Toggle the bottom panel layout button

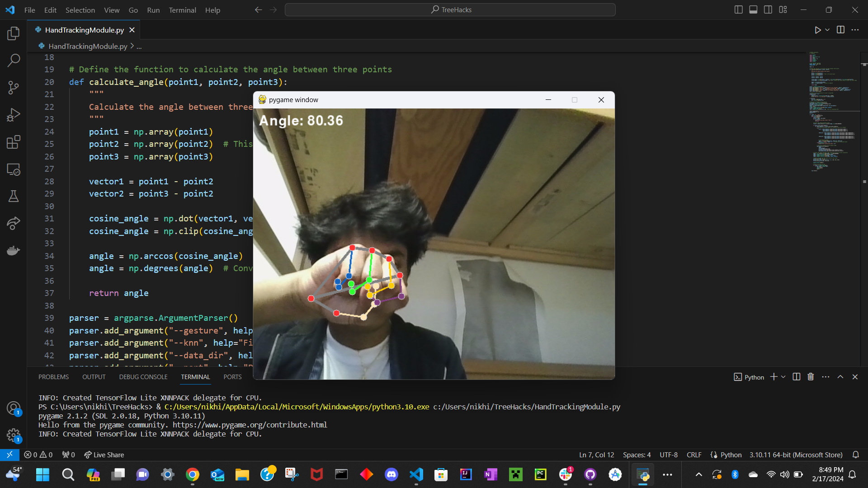[x=753, y=9]
